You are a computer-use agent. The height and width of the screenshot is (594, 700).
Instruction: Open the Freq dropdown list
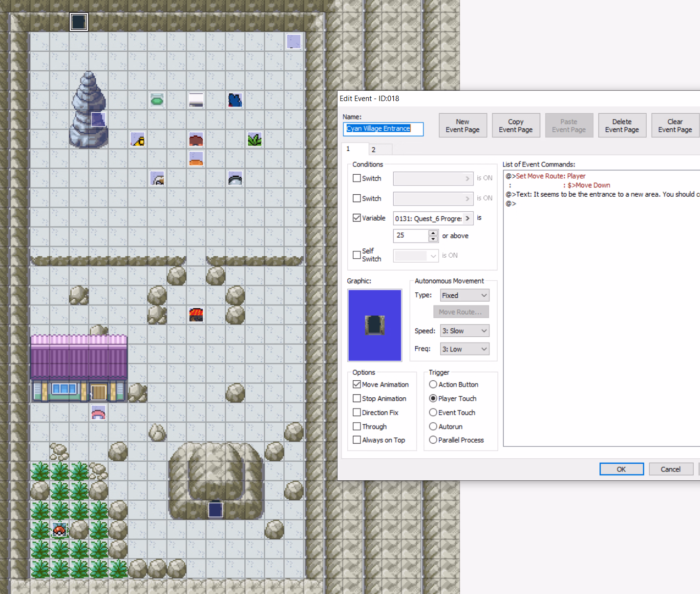(x=464, y=349)
